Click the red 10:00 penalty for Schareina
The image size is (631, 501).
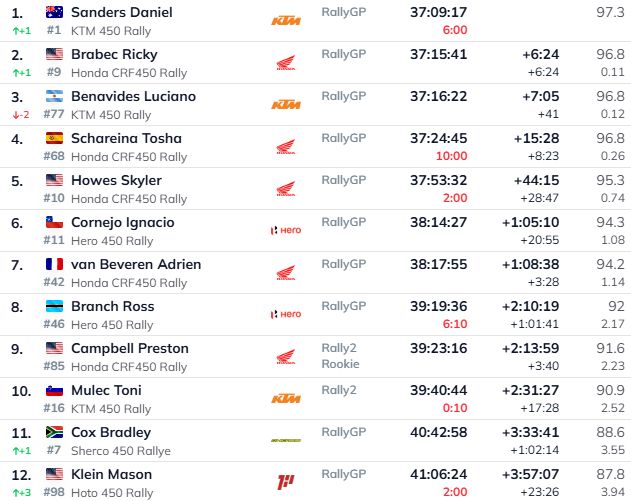[450, 156]
